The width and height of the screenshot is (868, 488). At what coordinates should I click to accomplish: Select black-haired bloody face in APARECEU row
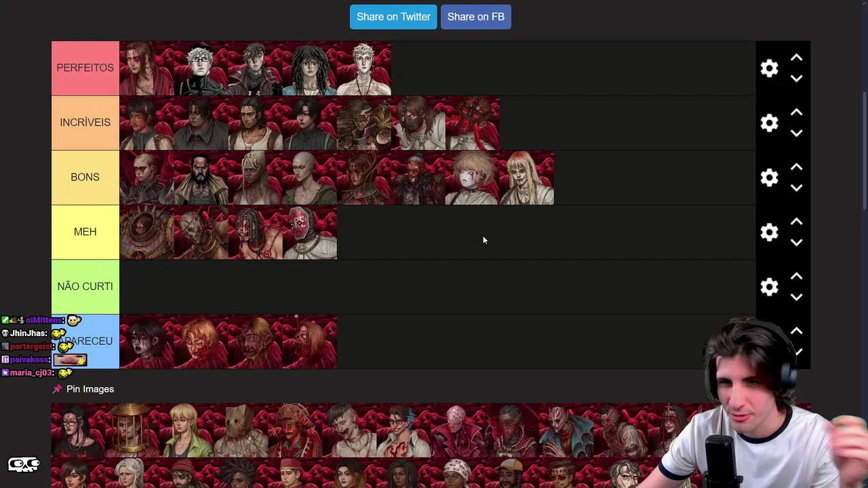[146, 342]
